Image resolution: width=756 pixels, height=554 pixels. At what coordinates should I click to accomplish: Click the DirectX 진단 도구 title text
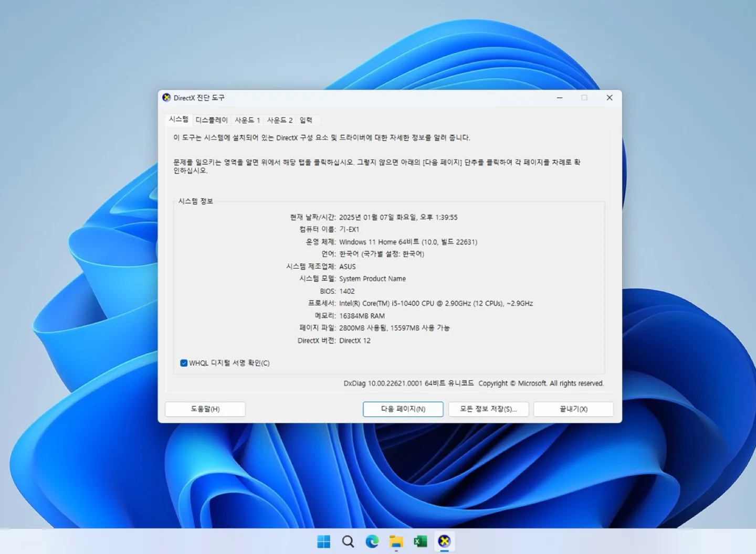(199, 98)
